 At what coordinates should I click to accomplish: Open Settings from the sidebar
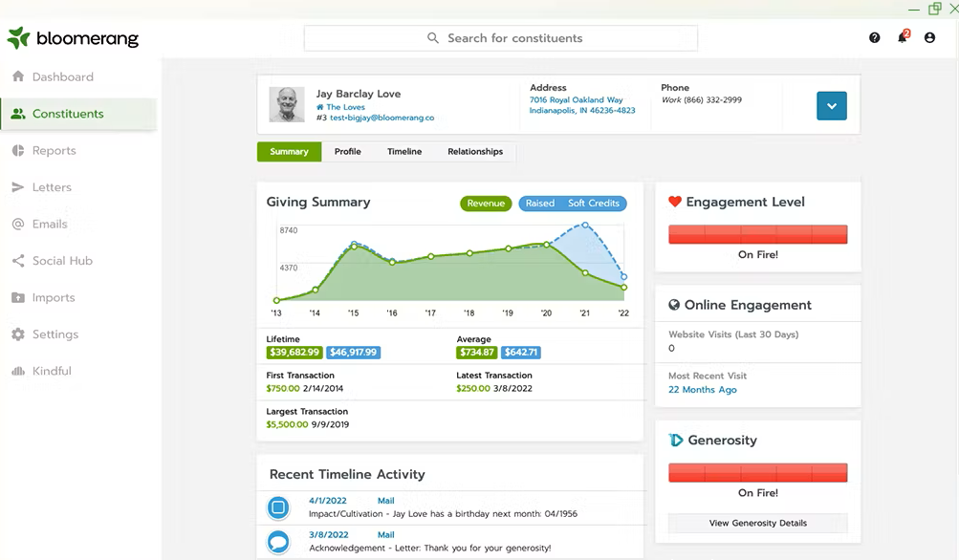click(x=55, y=334)
